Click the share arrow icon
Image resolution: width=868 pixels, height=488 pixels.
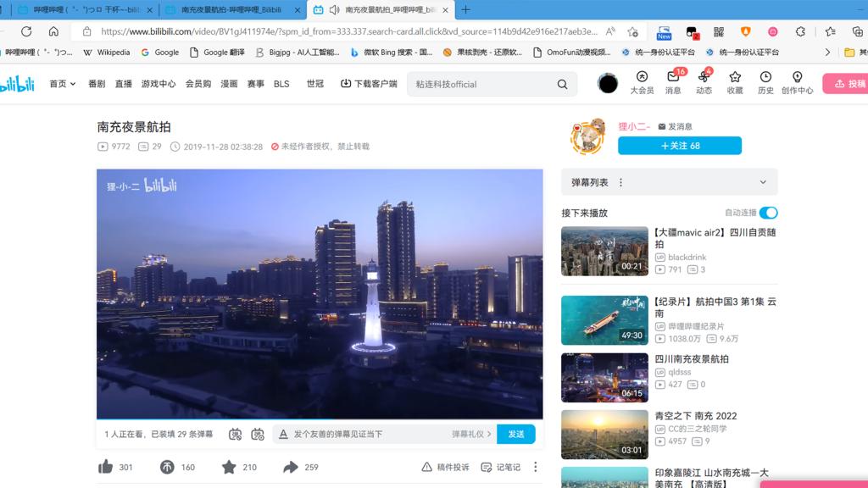point(291,467)
